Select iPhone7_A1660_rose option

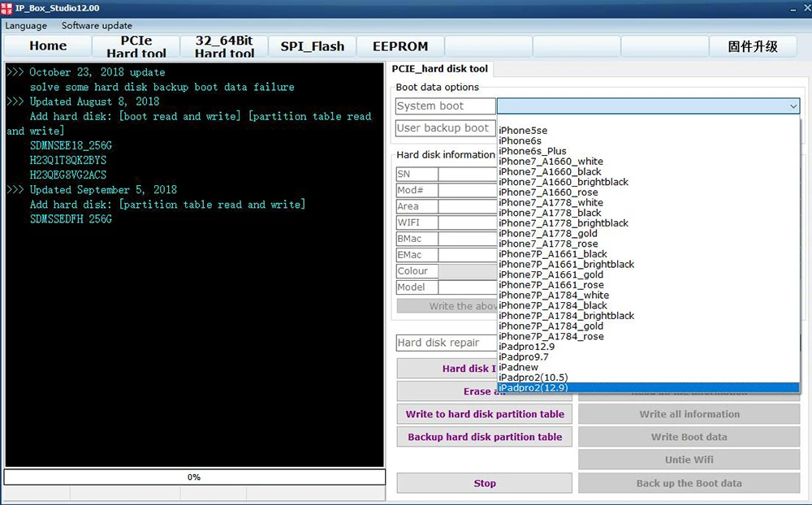[648, 192]
